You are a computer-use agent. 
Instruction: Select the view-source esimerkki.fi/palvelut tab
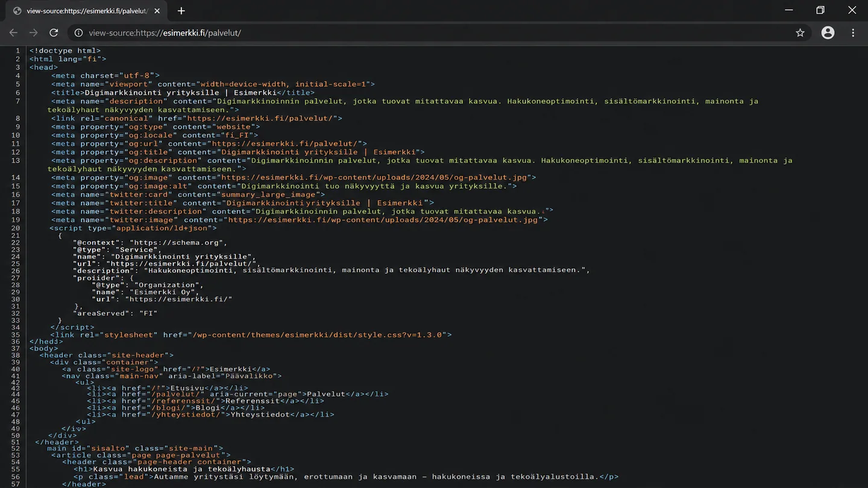point(86,11)
